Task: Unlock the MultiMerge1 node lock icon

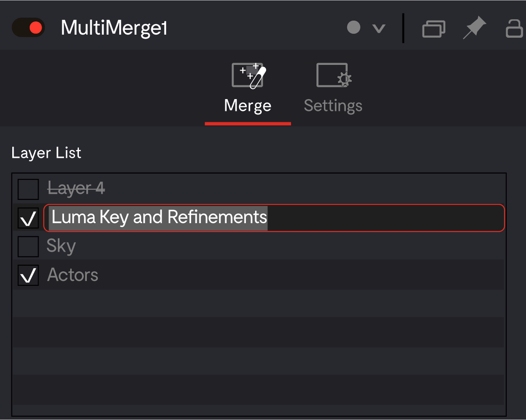Action: pyautogui.click(x=515, y=28)
